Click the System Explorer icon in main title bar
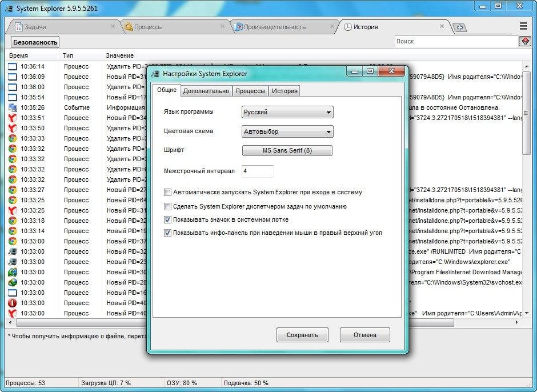The image size is (537, 392). pyautogui.click(x=10, y=9)
